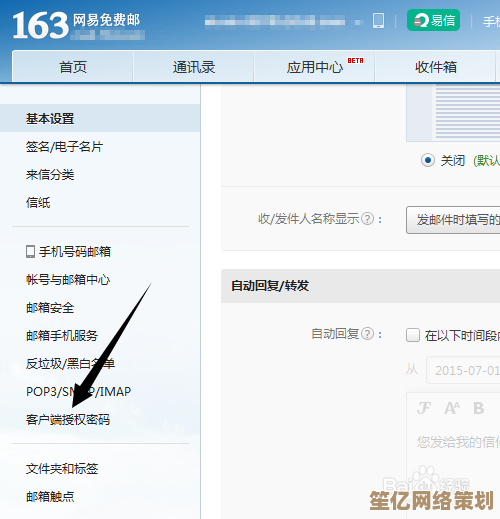Click the auto-reply message text area
This screenshot has height=519, width=500.
[x=453, y=467]
